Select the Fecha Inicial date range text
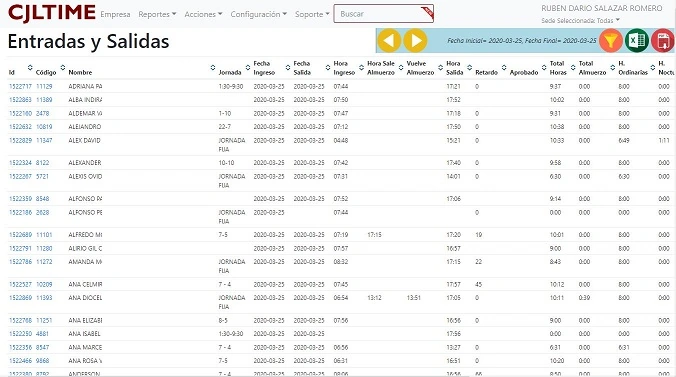676x377 pixels. (x=522, y=41)
